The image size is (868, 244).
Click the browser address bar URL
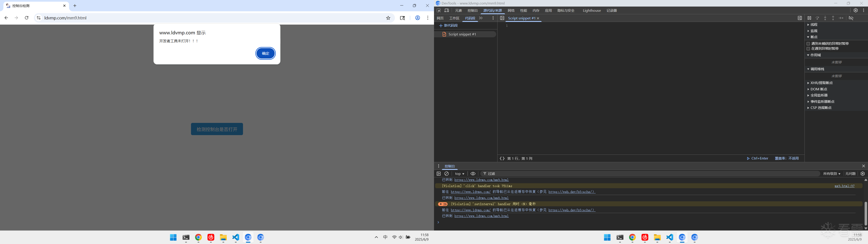pyautogui.click(x=65, y=18)
